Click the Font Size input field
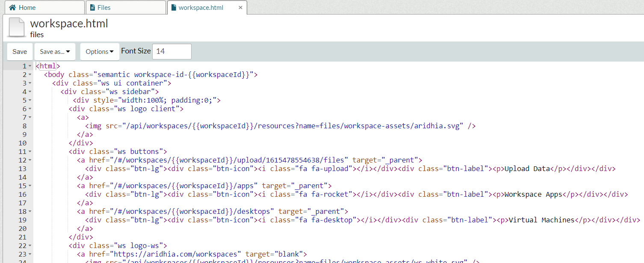Viewport: 644px width, 263px height. click(x=171, y=51)
